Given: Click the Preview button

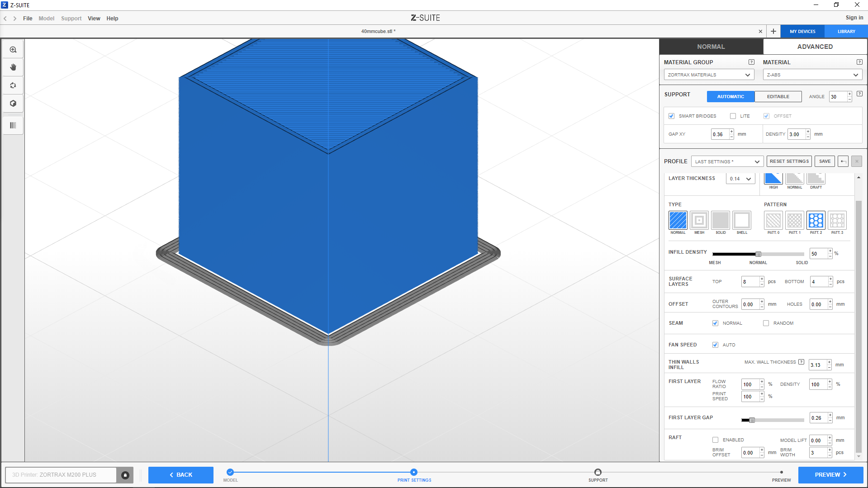Looking at the screenshot, I should [830, 475].
